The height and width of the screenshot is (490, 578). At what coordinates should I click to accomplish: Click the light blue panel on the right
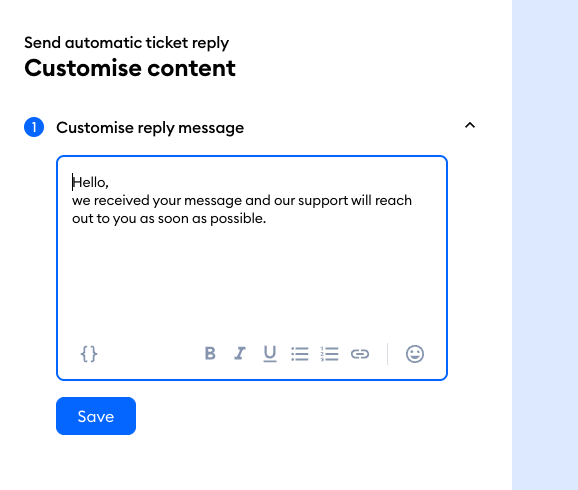[545, 245]
